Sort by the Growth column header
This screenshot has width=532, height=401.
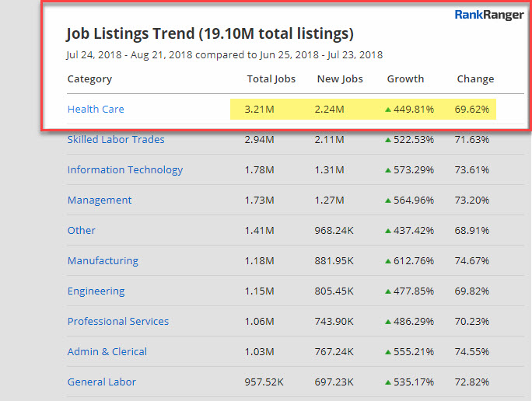tap(405, 79)
